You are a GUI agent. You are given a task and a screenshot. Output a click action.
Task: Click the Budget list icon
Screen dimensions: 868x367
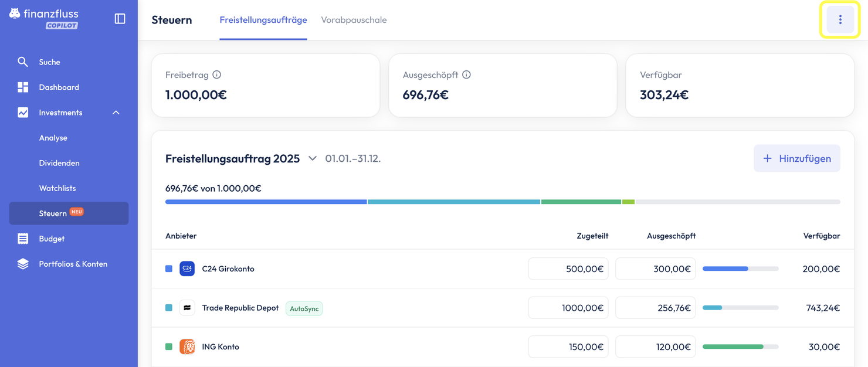[x=23, y=239]
